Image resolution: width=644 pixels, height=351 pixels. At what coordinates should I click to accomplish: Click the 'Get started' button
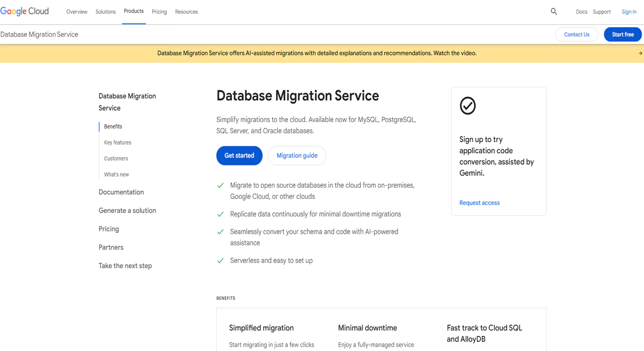pos(239,155)
